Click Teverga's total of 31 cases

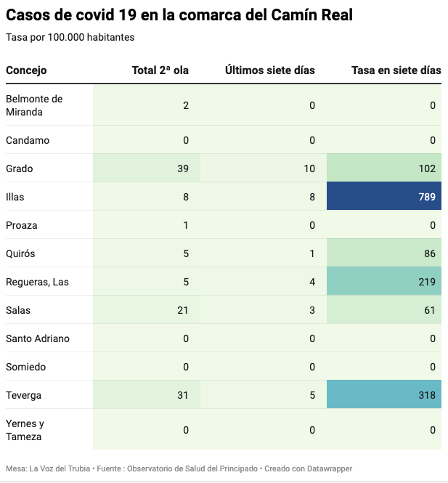182,395
